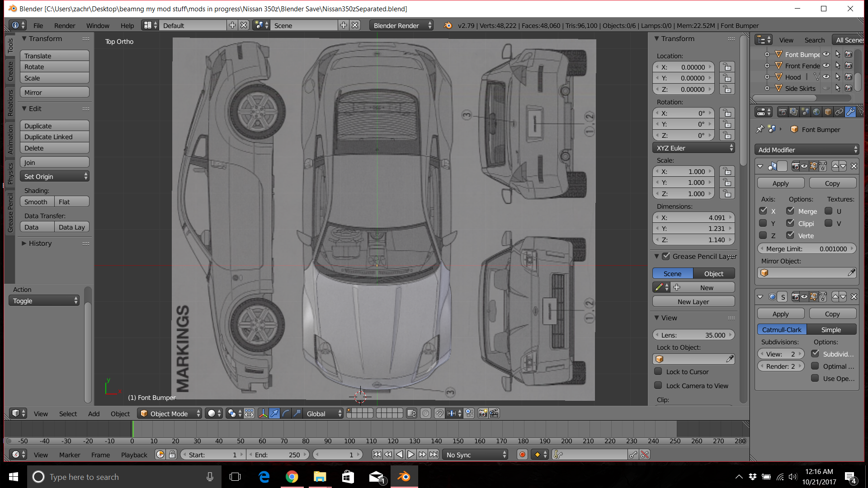
Task: Click the record auto-keyframe button
Action: pos(522,455)
